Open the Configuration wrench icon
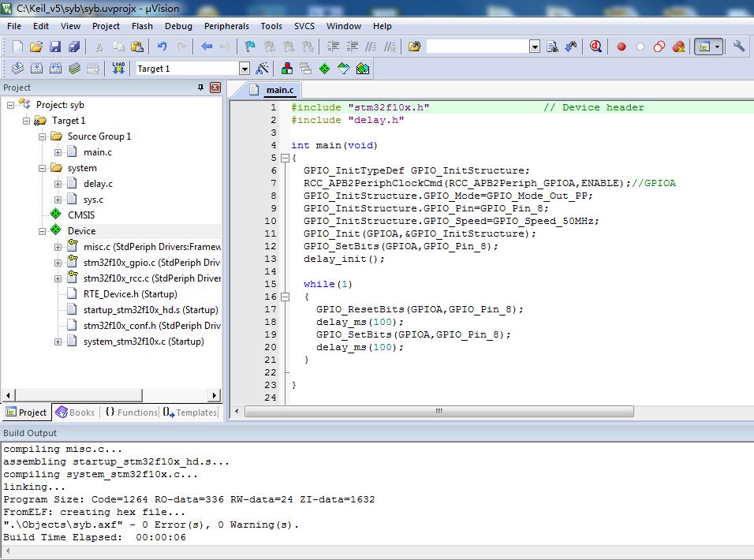Viewport: 754px width, 560px height. [738, 47]
